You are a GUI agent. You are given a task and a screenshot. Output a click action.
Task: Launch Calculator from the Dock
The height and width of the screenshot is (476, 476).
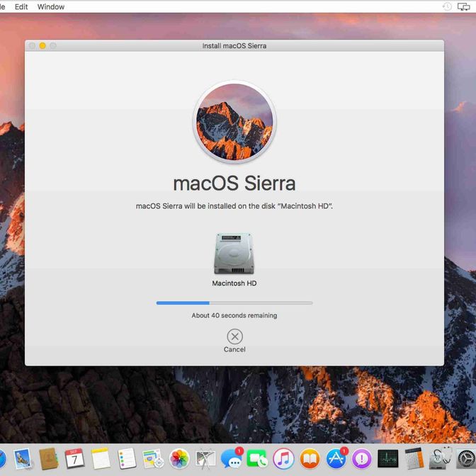pyautogui.click(x=414, y=459)
